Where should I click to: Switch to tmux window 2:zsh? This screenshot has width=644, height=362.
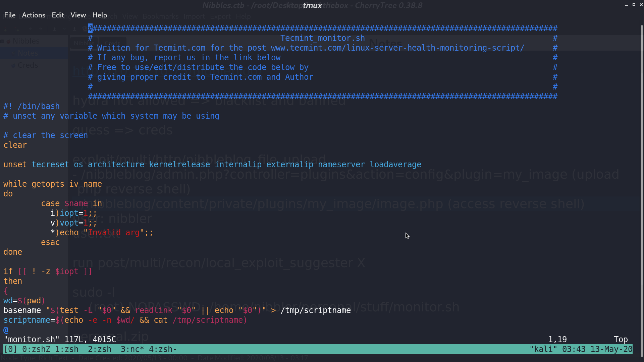100,349
